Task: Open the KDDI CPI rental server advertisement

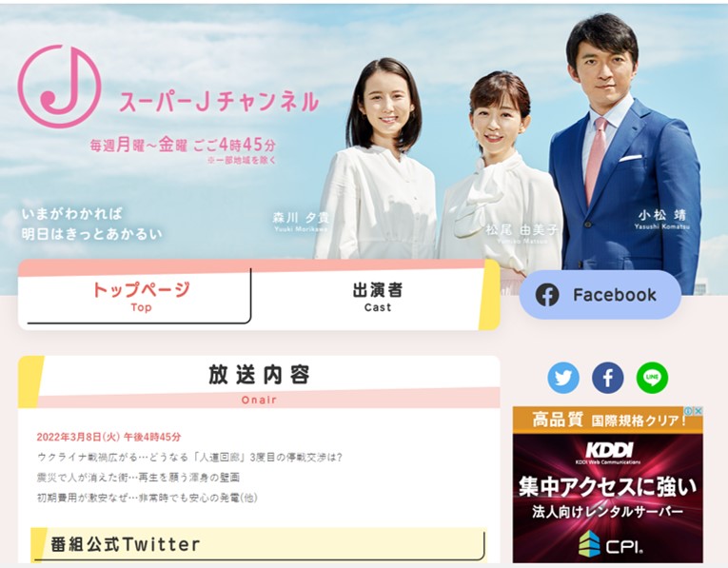Action: click(608, 484)
